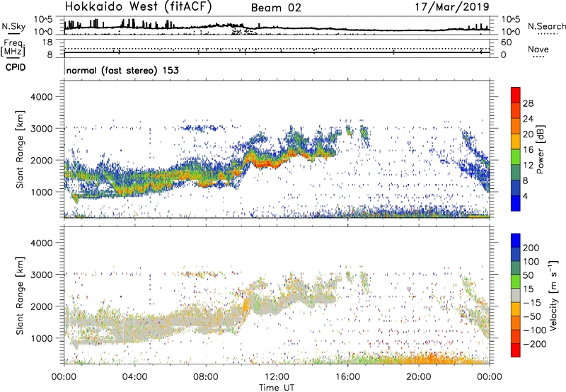This screenshot has height=392, width=566.
Task: Click the '04:00' time tick label
Action: [x=134, y=377]
